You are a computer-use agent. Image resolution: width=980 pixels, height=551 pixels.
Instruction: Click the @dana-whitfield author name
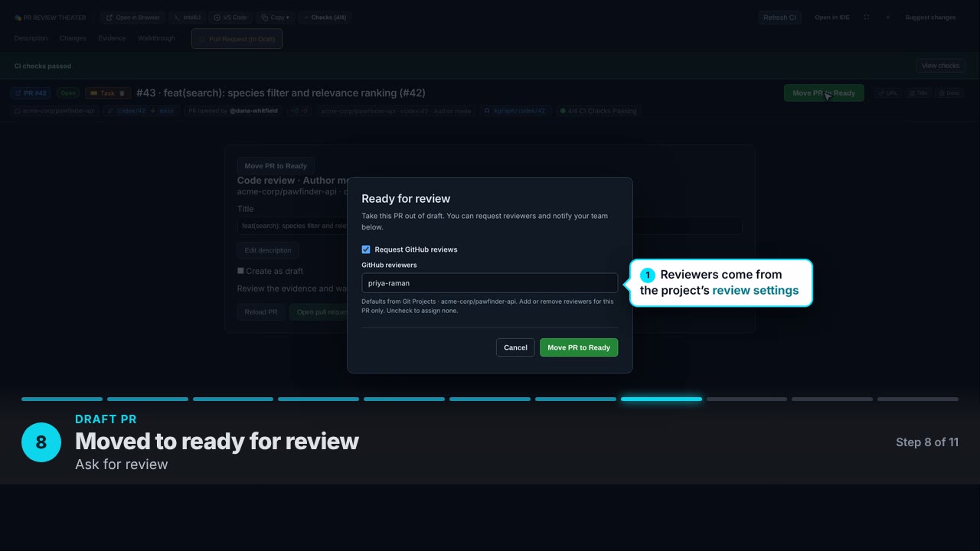(253, 111)
